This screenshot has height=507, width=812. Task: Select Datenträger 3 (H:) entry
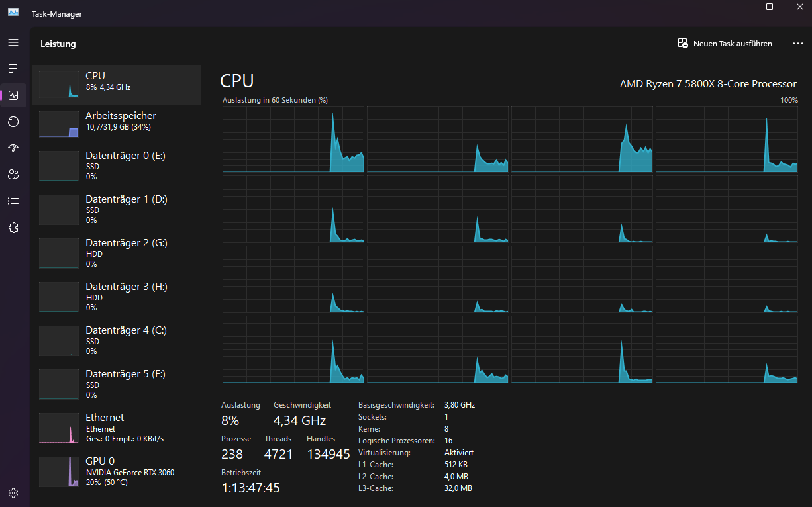(x=117, y=297)
